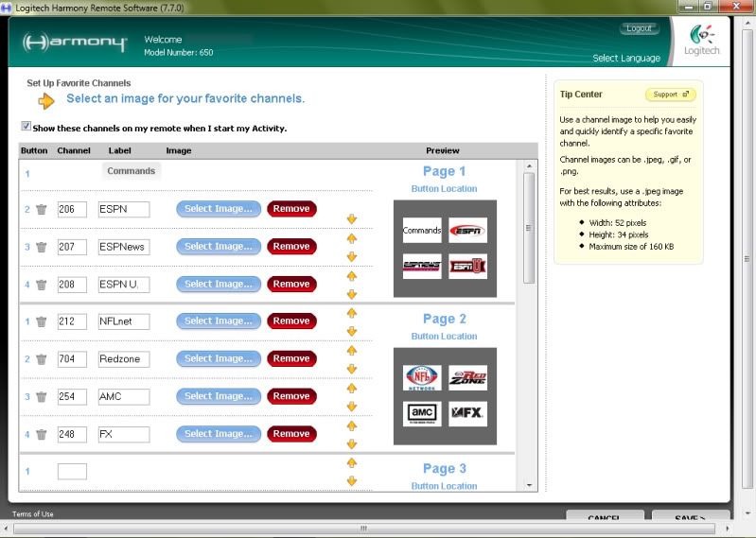This screenshot has height=538, width=756.
Task: Click the Harmony logo in header
Action: (x=75, y=43)
